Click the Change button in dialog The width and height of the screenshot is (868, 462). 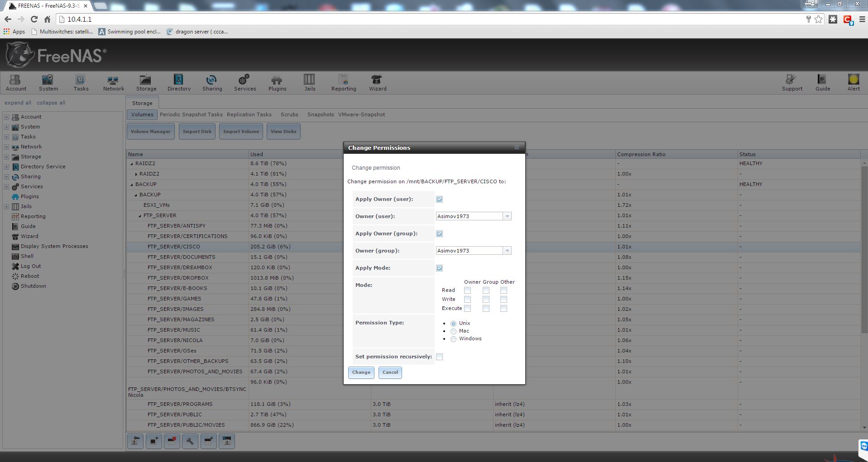click(x=361, y=372)
